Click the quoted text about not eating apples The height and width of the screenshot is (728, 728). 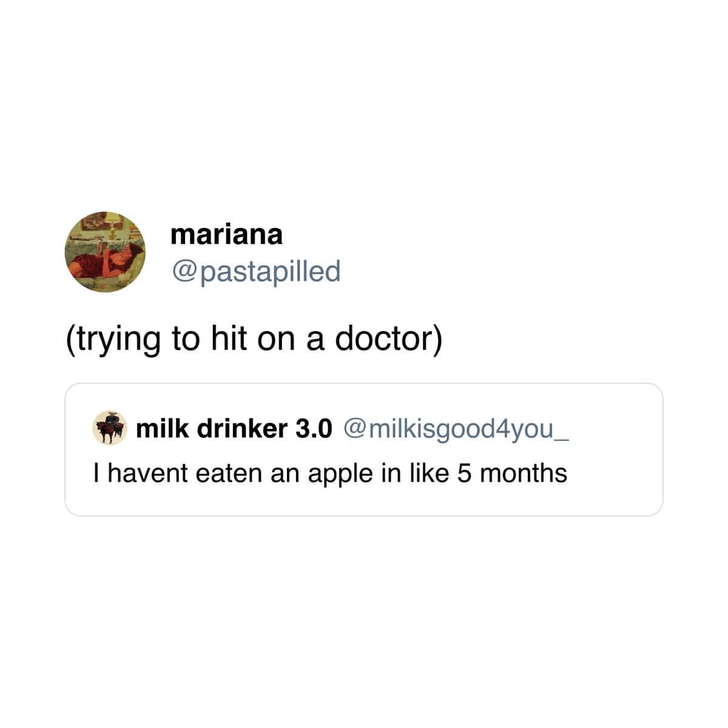(330, 473)
